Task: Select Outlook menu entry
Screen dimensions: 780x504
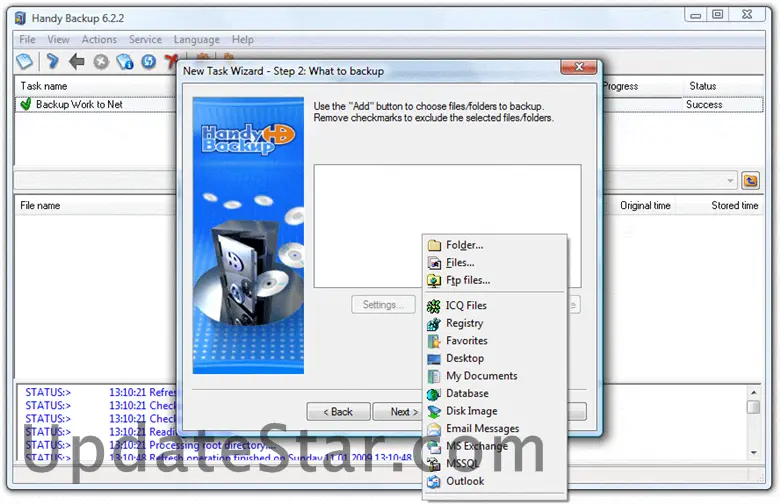Action: (x=495, y=482)
